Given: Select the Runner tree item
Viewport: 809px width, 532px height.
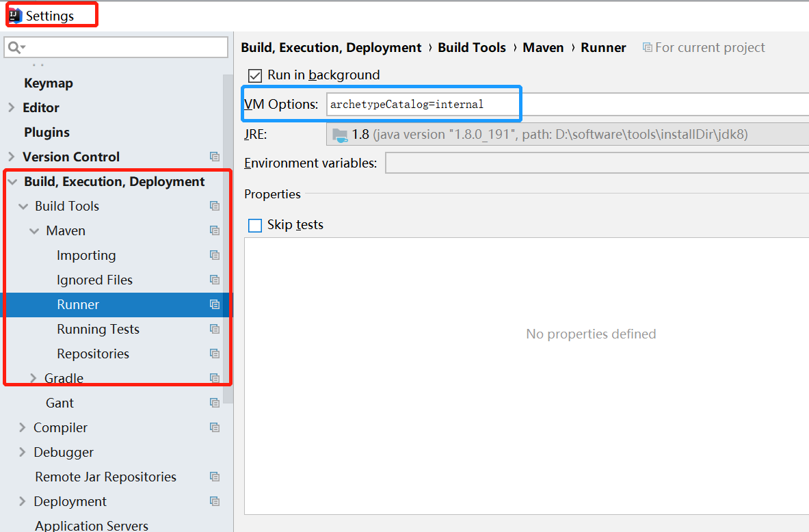Looking at the screenshot, I should (x=117, y=304).
